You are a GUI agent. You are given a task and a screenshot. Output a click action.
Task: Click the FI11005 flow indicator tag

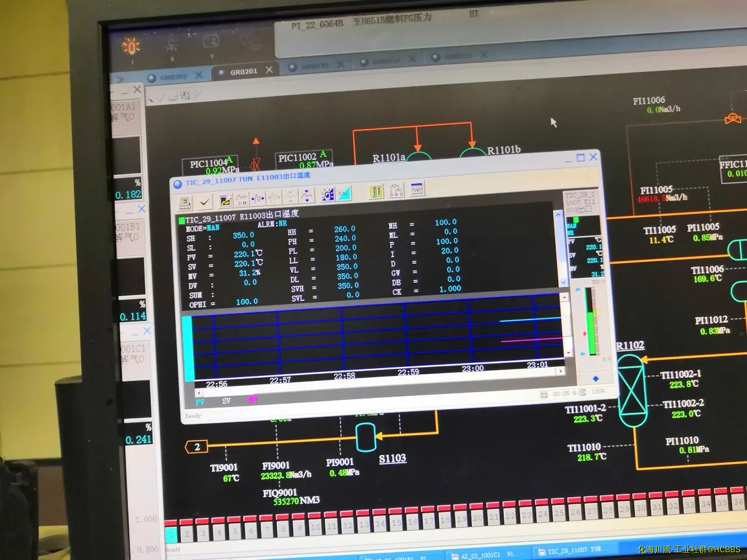[x=656, y=189]
